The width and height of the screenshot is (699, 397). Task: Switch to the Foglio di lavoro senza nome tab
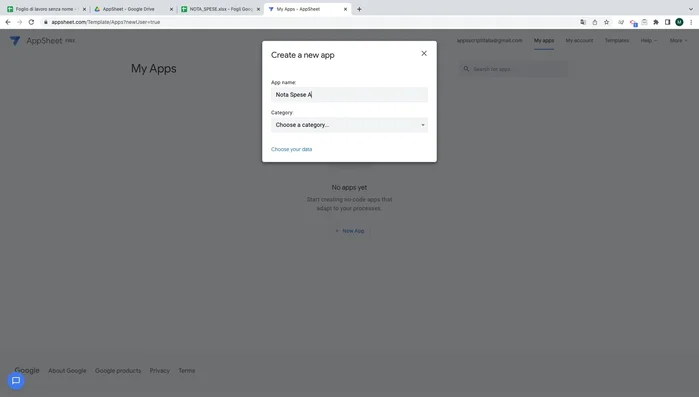(45, 9)
